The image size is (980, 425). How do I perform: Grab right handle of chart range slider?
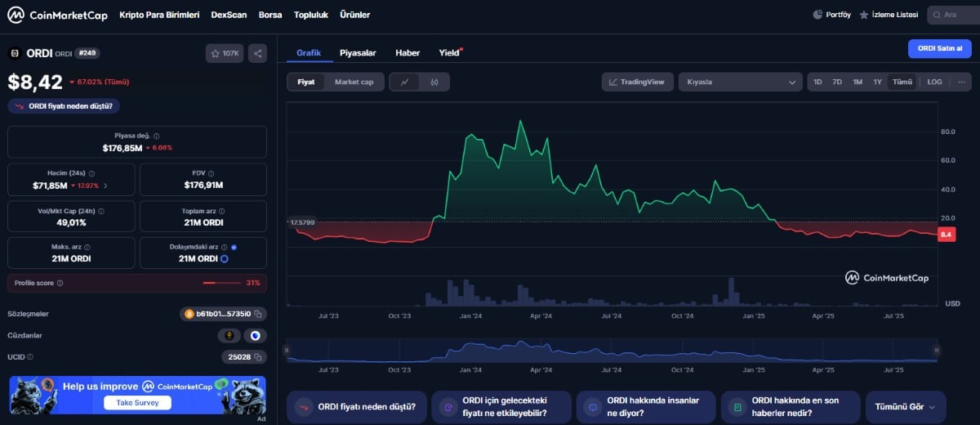(x=938, y=350)
